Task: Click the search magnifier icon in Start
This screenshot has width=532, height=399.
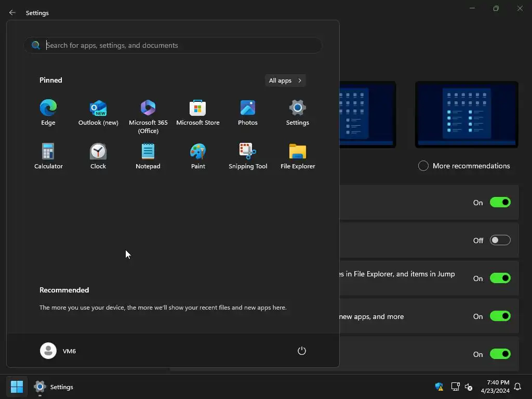Action: click(36, 45)
